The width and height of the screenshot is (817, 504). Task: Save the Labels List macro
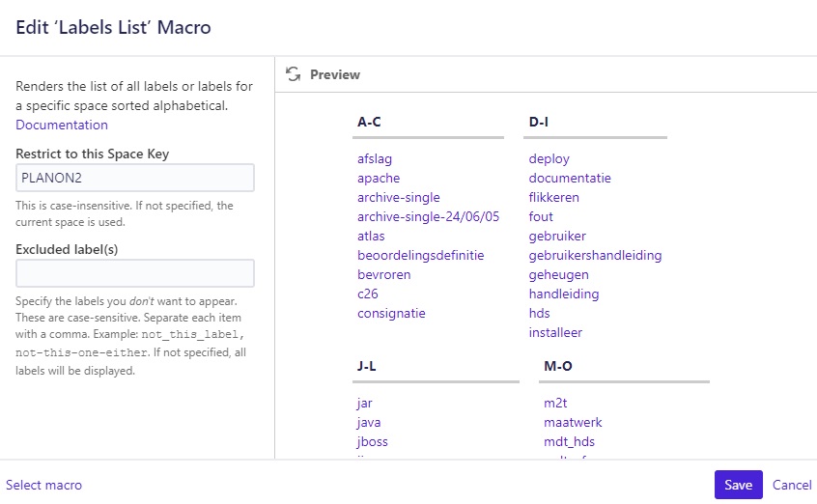click(x=739, y=485)
